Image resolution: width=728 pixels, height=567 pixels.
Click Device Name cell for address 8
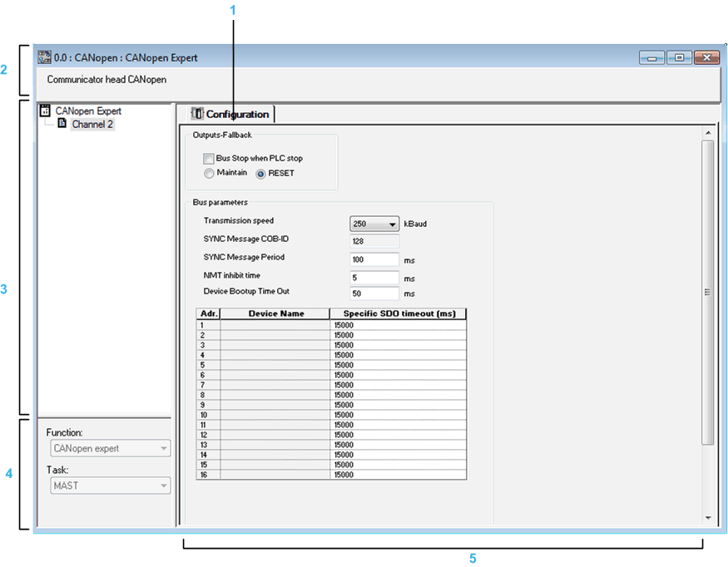click(x=275, y=395)
